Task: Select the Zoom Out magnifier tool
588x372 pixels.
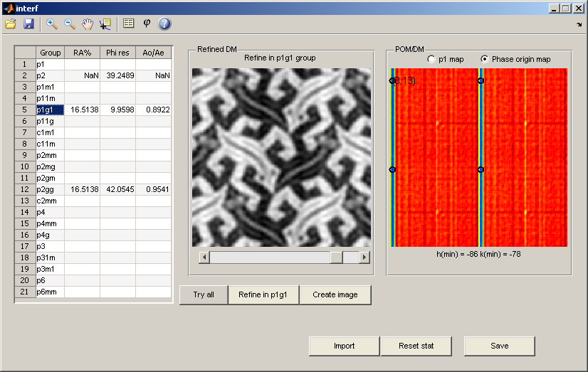Action: 70,23
